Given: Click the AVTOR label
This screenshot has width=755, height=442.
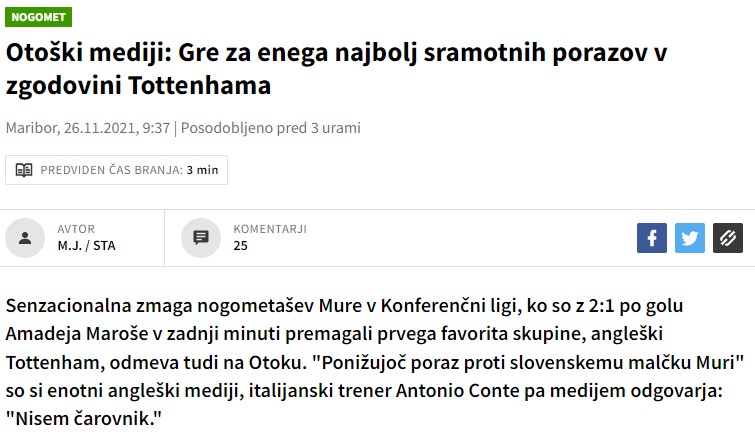Looking at the screenshot, I should pos(76,229).
